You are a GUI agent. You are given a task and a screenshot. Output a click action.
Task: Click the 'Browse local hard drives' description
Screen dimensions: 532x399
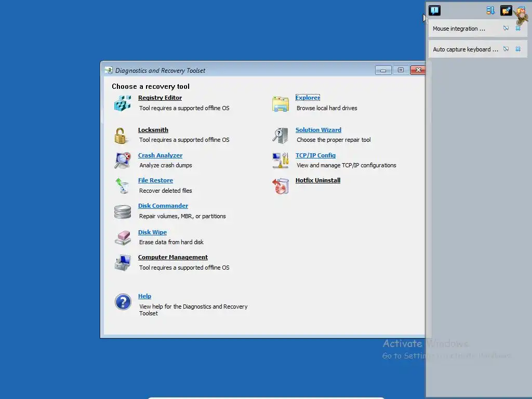pyautogui.click(x=327, y=108)
